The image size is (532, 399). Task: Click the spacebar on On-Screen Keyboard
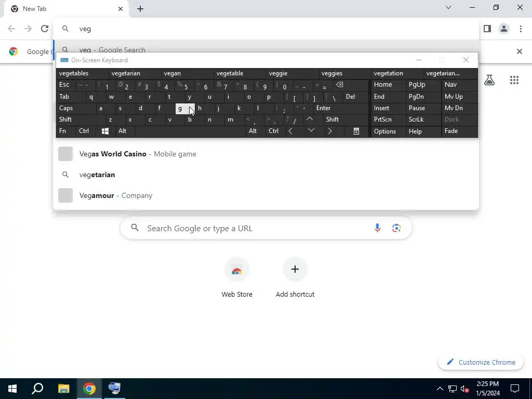190,131
